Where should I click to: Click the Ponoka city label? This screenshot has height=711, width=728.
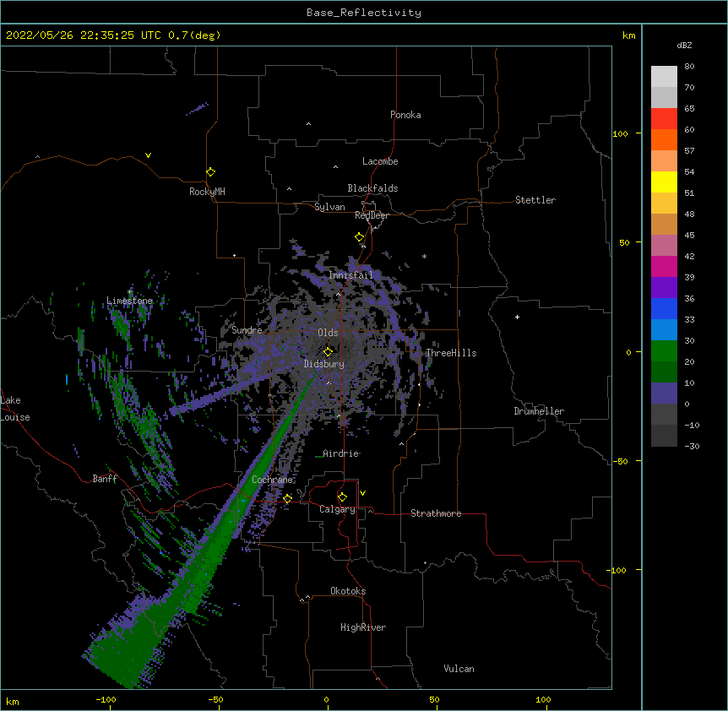point(405,115)
